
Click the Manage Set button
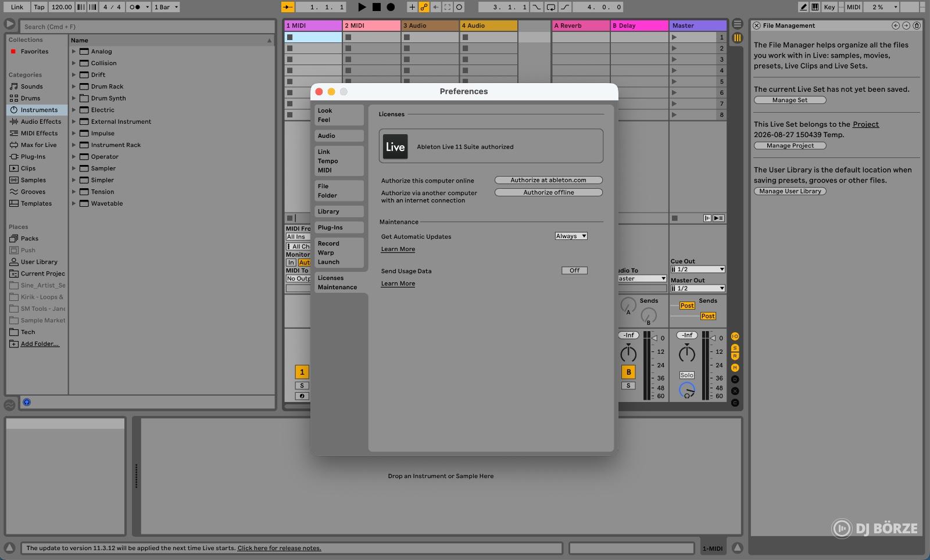pyautogui.click(x=790, y=100)
